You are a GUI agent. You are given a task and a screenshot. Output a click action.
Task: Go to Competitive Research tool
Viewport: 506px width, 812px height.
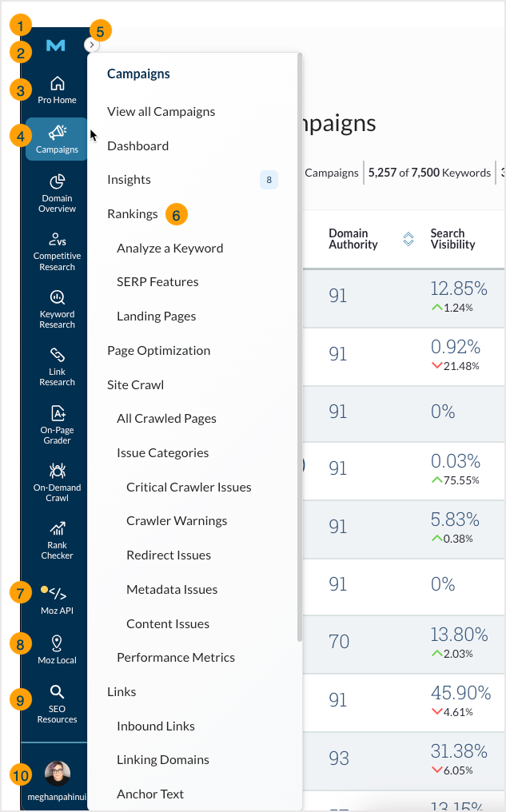57,250
